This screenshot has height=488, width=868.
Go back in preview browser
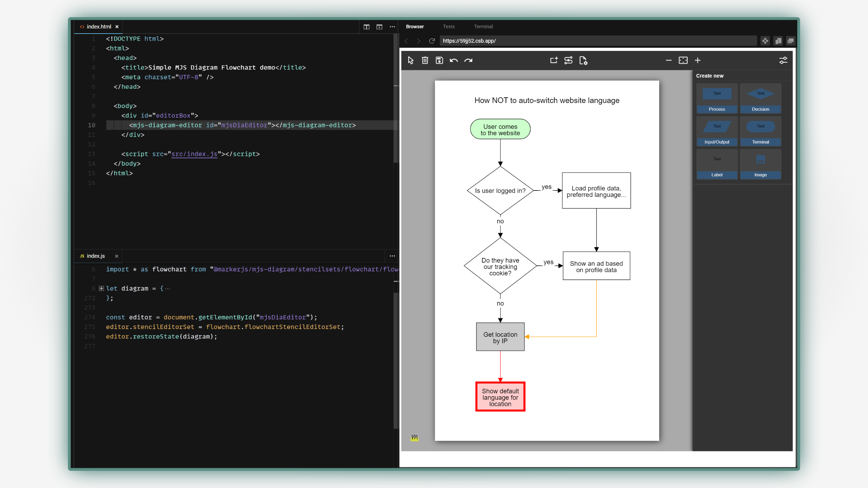[x=406, y=41]
